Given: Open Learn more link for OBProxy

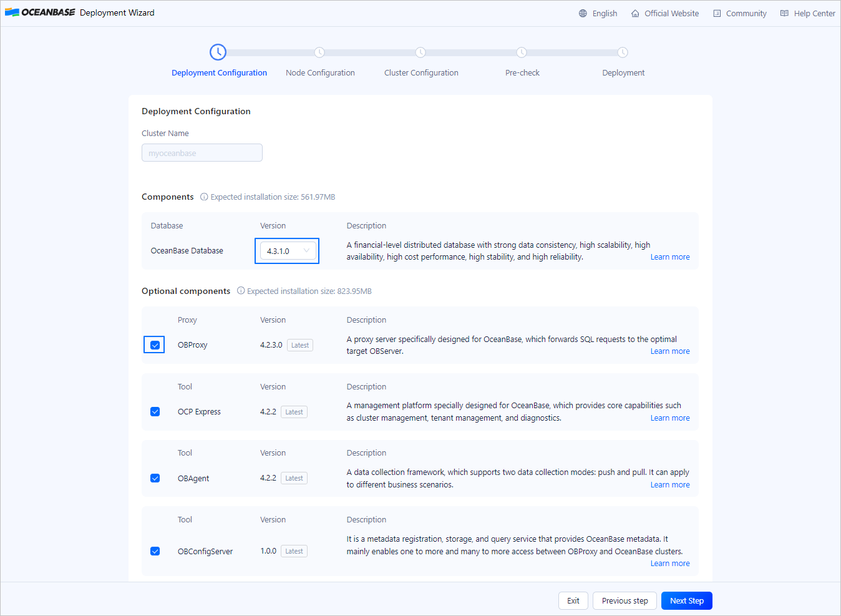Looking at the screenshot, I should coord(669,351).
